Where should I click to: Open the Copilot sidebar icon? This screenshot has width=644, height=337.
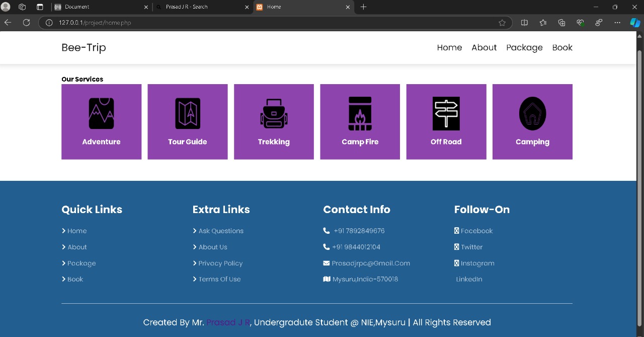point(635,23)
